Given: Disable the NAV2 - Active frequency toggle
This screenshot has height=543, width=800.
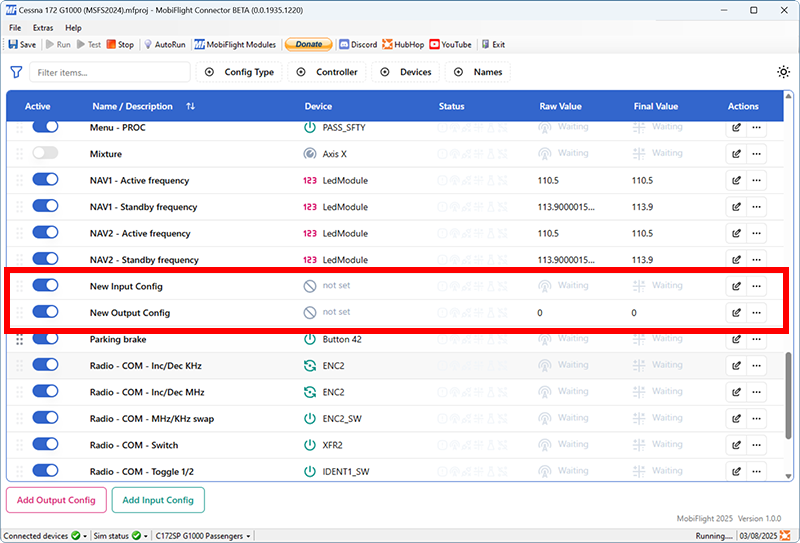Looking at the screenshot, I should pyautogui.click(x=45, y=232).
